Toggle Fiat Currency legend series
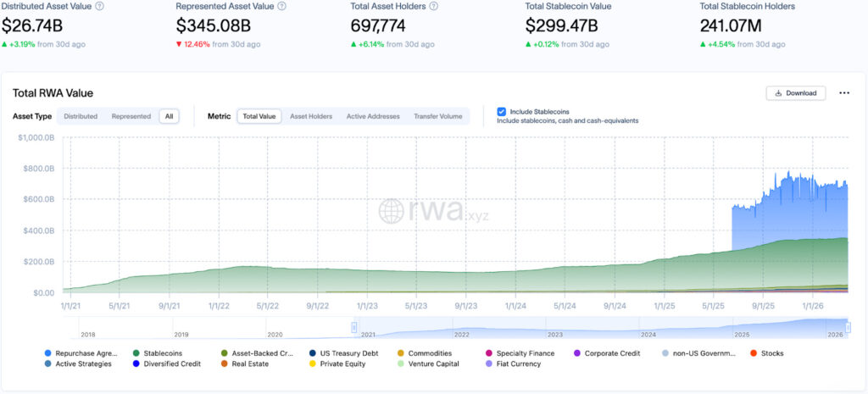 513,363
